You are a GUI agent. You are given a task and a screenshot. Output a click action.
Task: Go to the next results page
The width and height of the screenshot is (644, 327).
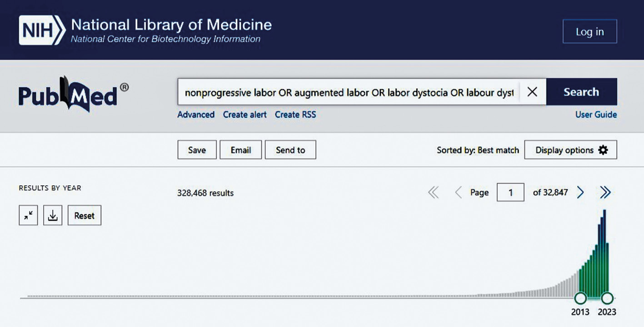580,193
